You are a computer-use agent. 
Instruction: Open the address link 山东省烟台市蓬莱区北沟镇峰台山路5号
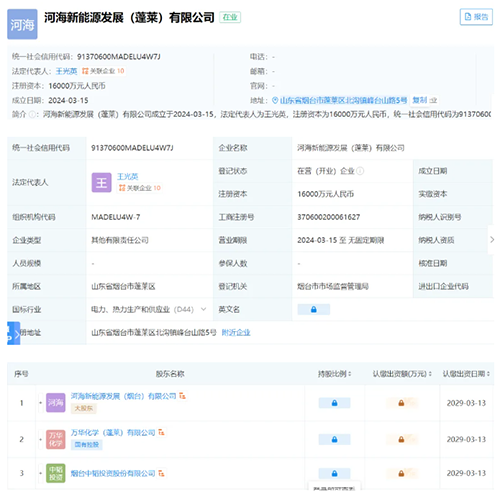pos(343,100)
